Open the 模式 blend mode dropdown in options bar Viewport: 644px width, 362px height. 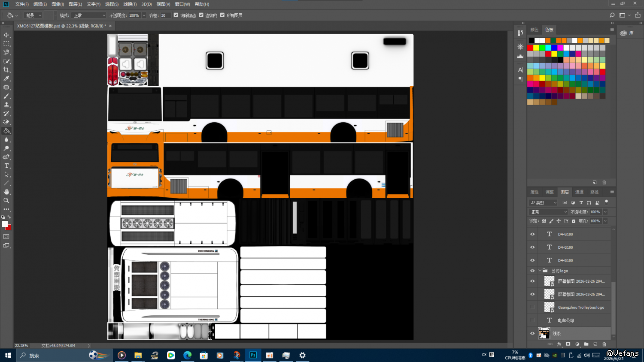[89, 15]
